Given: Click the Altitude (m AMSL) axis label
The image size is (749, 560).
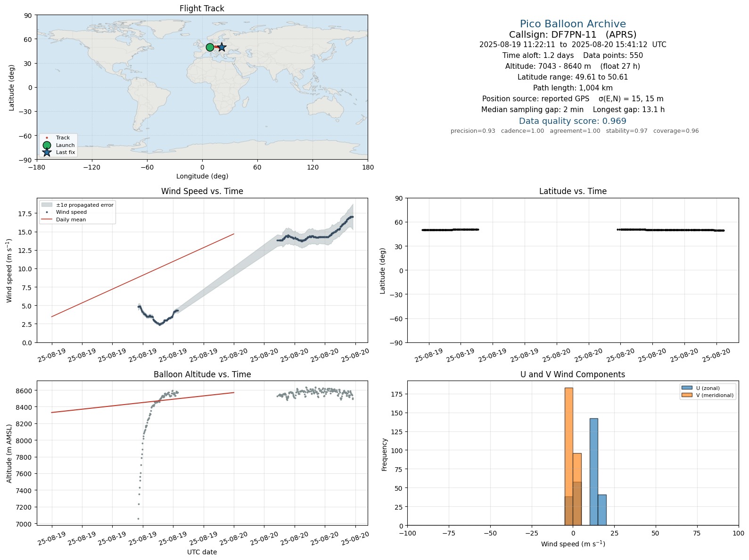Looking at the screenshot, I should pos(9,453).
